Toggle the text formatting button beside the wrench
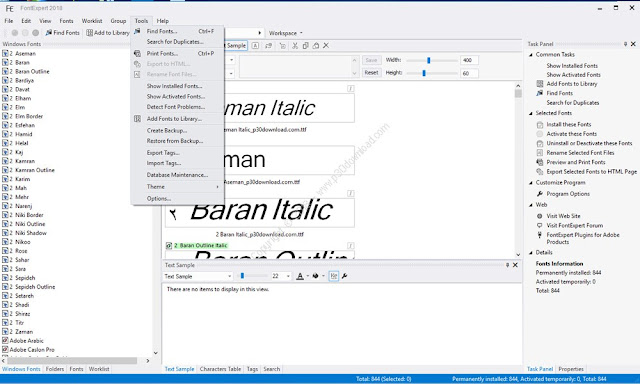This screenshot has width=640, height=384. click(334, 276)
